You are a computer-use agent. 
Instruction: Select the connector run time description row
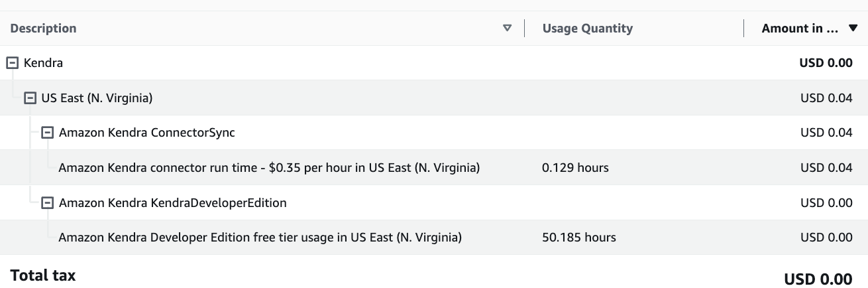coord(269,168)
